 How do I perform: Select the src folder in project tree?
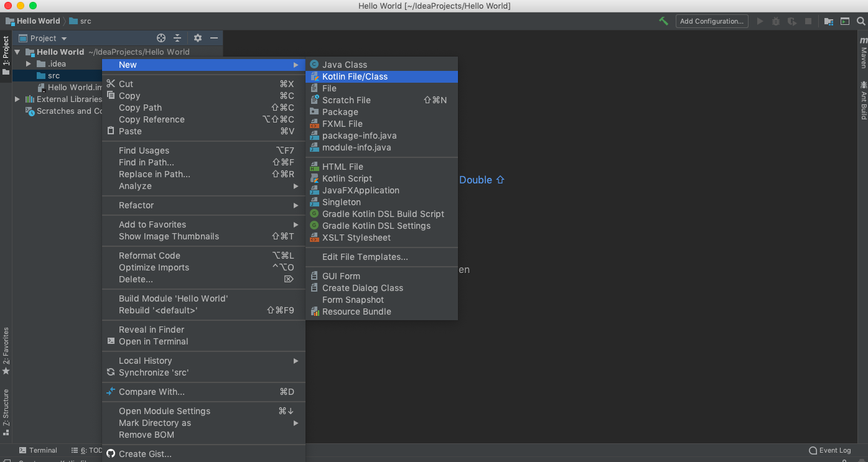[x=57, y=76]
